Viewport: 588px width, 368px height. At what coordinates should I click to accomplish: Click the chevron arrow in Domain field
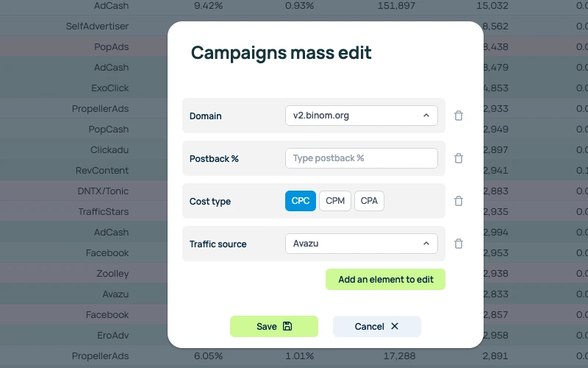coord(426,116)
